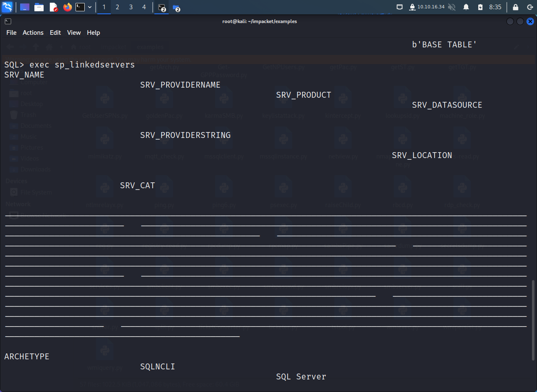Click the terminal window title text
This screenshot has height=392, width=537.
260,21
